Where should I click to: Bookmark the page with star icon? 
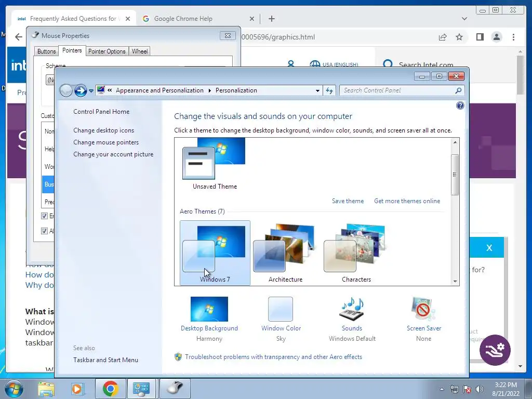(459, 37)
